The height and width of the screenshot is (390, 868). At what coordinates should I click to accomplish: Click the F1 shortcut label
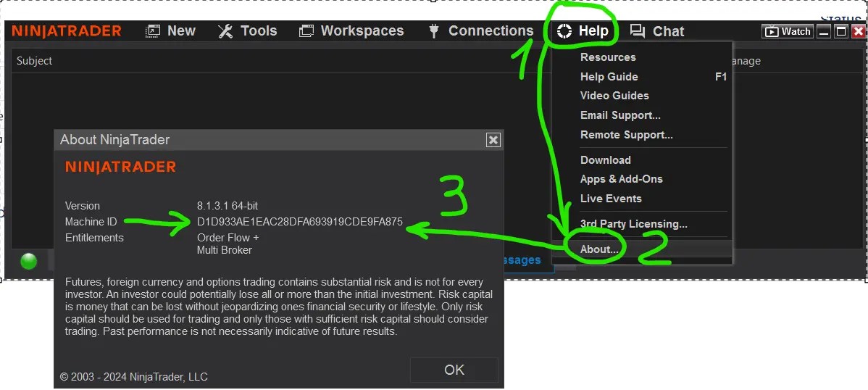tap(721, 76)
